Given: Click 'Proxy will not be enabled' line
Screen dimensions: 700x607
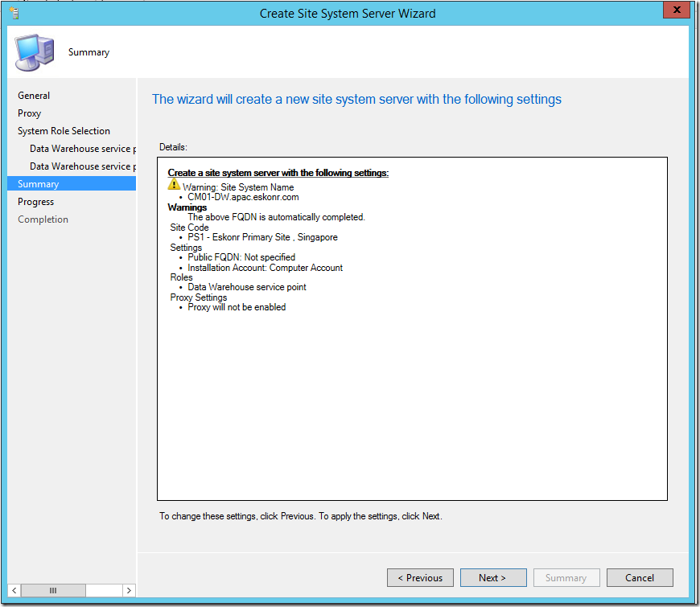Looking at the screenshot, I should tap(237, 307).
